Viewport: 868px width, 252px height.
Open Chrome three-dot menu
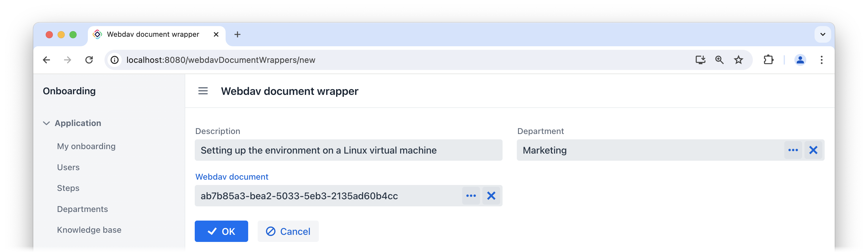point(821,60)
